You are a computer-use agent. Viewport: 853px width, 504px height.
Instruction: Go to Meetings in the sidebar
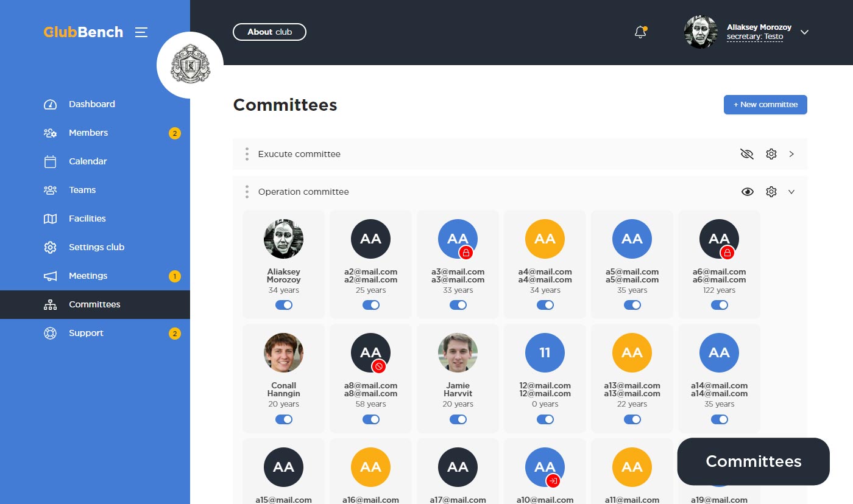(88, 276)
